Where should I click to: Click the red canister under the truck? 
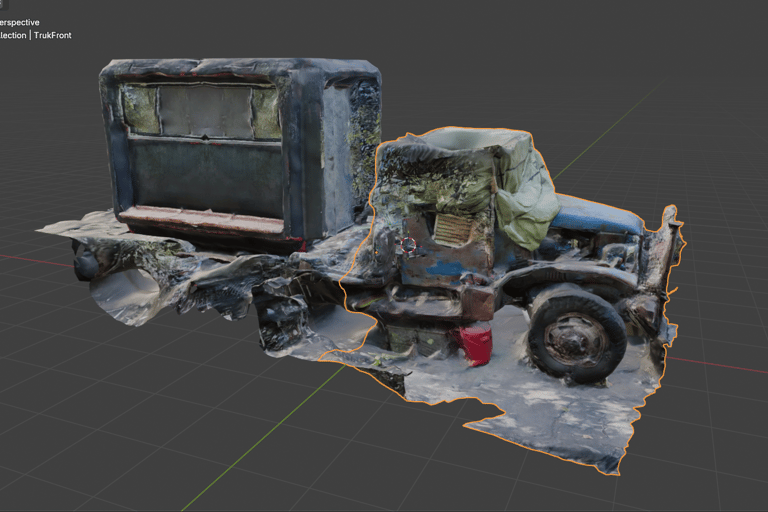click(475, 345)
